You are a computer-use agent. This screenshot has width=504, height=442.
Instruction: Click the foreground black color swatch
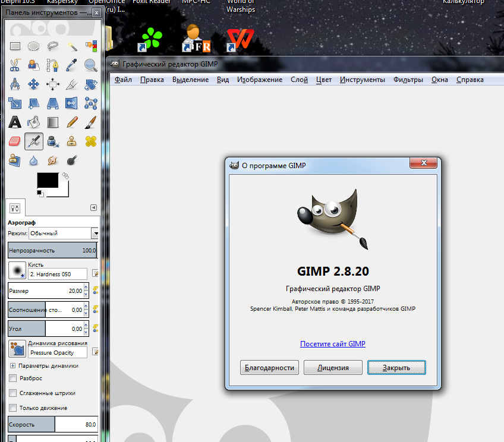pyautogui.click(x=48, y=180)
